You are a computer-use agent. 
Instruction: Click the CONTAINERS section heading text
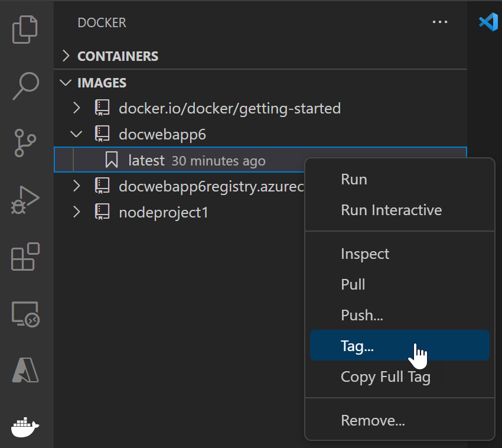(118, 56)
